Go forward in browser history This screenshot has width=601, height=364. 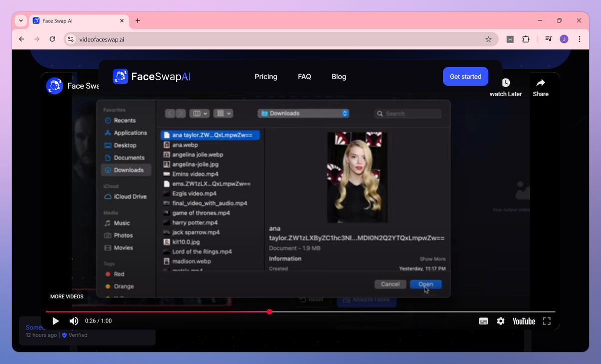[x=37, y=39]
